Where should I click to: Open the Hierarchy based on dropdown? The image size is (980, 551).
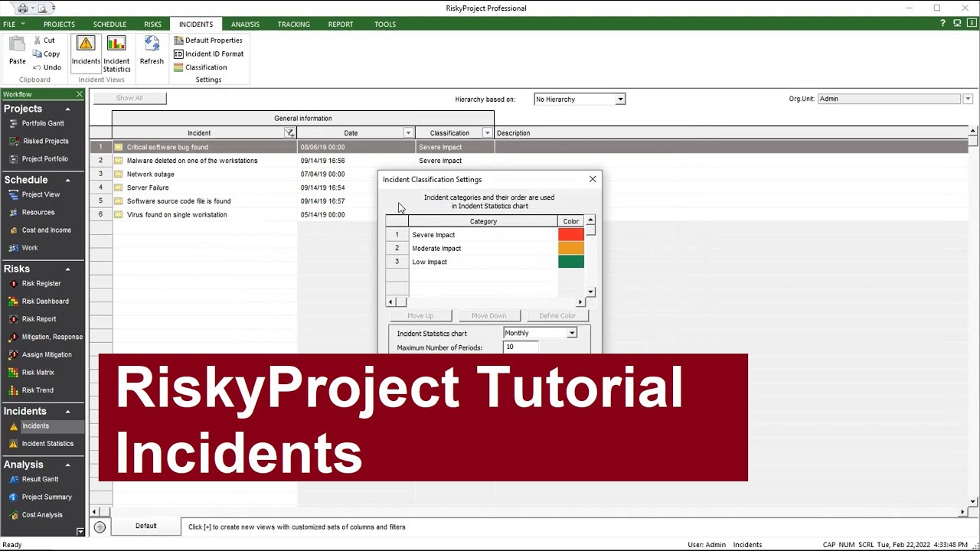click(x=620, y=99)
